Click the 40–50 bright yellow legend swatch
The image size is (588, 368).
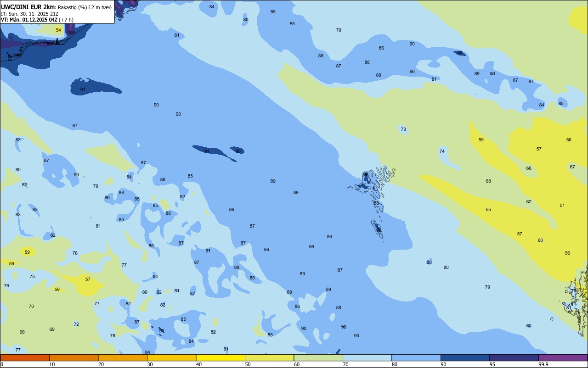(220, 357)
